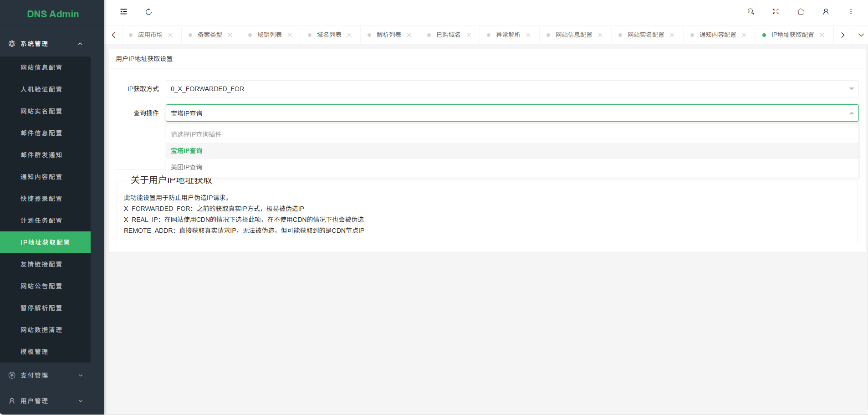Open the three-dot more options menu
The image size is (868, 415).
[851, 12]
